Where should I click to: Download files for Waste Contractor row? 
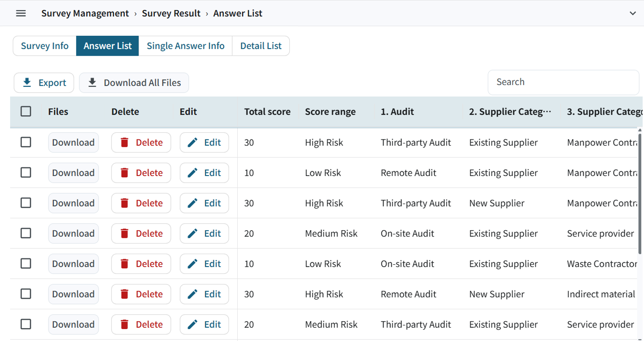point(73,264)
